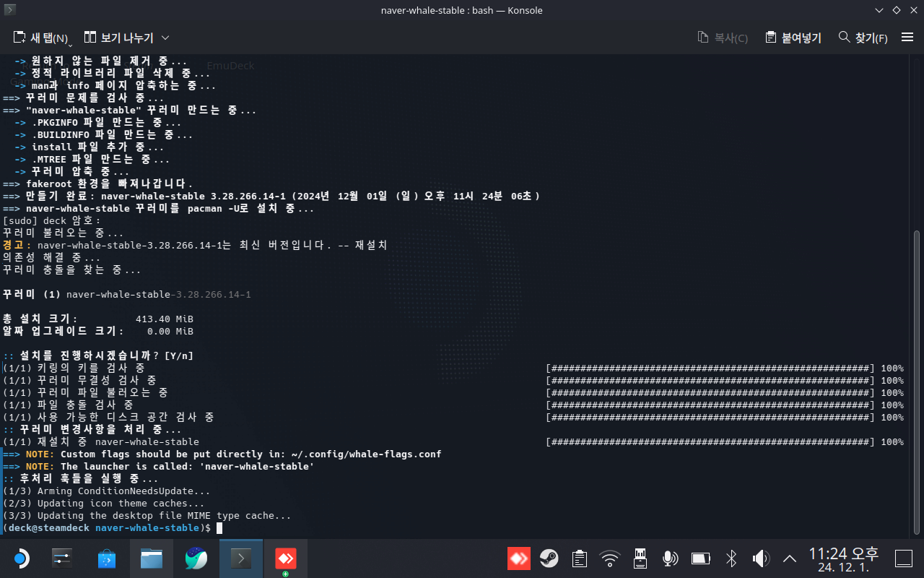Image resolution: width=924 pixels, height=578 pixels.
Task: Click the progress bar for '재설치 중 naver-whale-stable'
Action: [711, 442]
